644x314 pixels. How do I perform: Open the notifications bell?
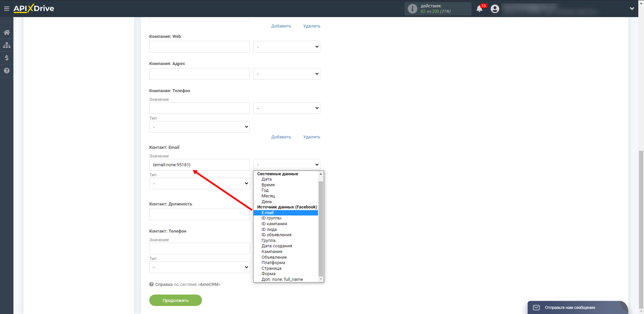coord(479,9)
